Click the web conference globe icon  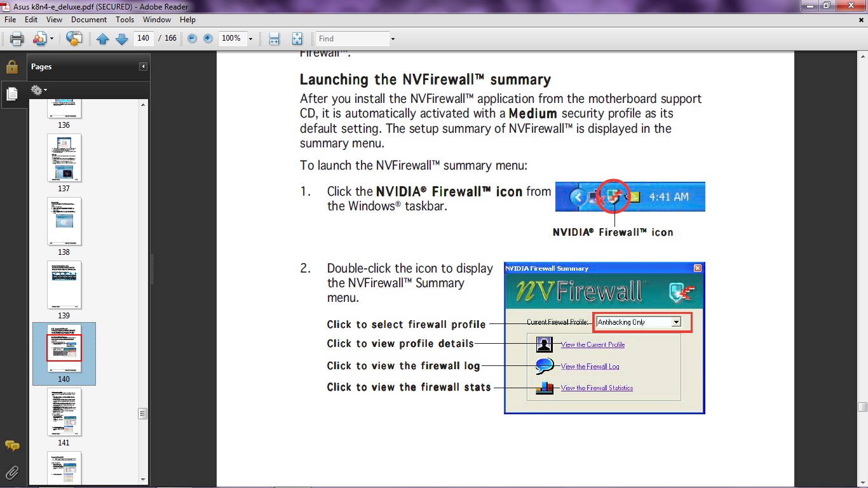[74, 39]
